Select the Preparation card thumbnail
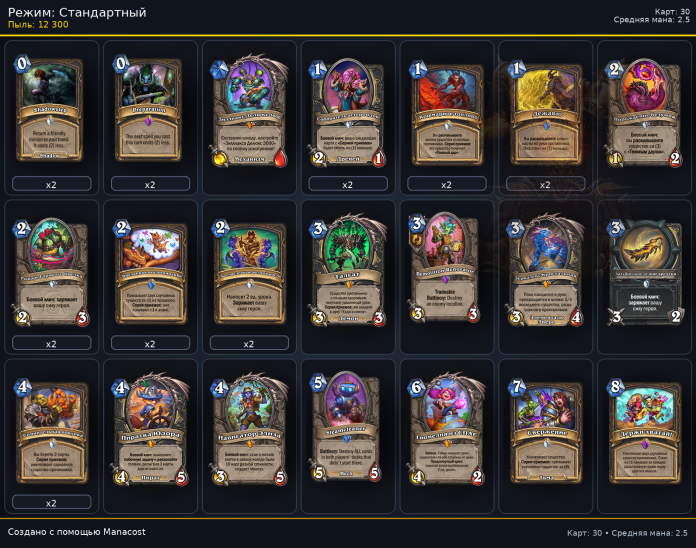 (148, 109)
